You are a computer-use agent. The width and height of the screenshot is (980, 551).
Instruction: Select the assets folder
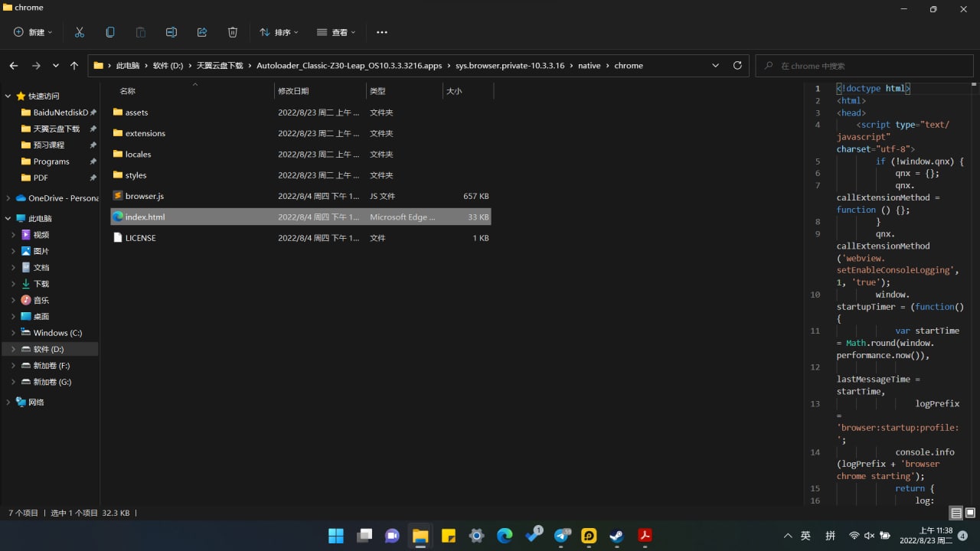pos(301,112)
